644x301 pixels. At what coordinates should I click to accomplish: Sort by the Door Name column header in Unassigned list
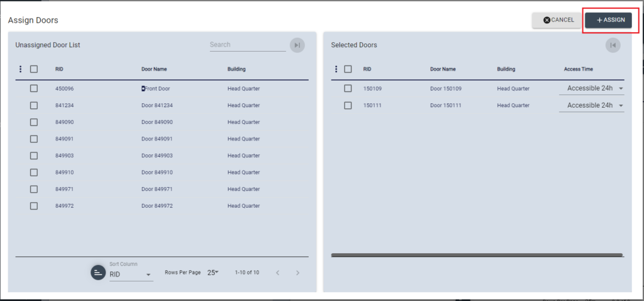tap(154, 69)
